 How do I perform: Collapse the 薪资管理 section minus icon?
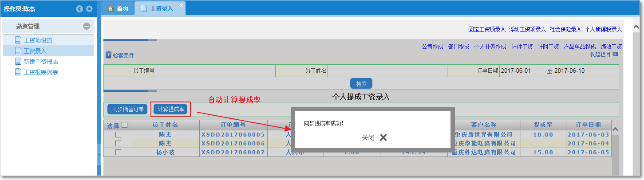point(87,27)
